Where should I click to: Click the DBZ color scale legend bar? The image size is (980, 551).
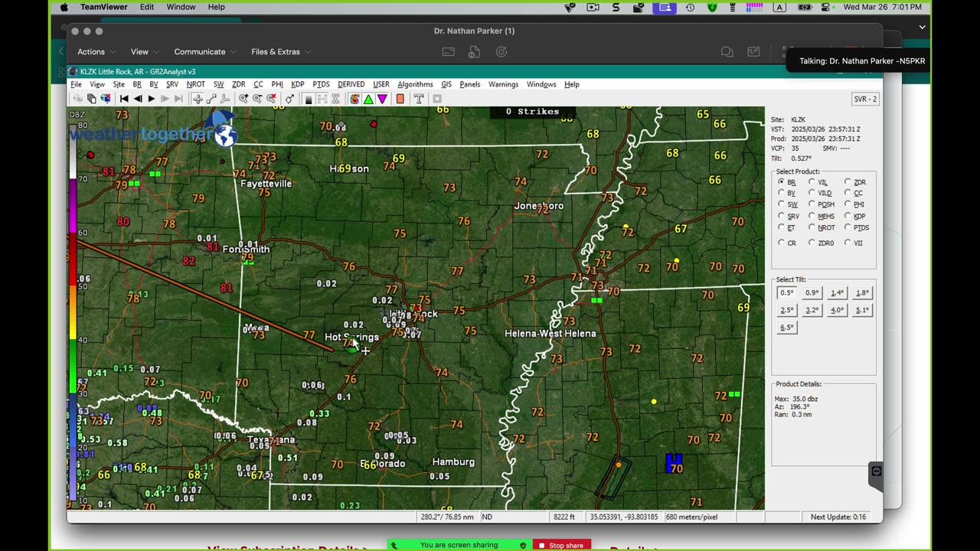pyautogui.click(x=73, y=314)
